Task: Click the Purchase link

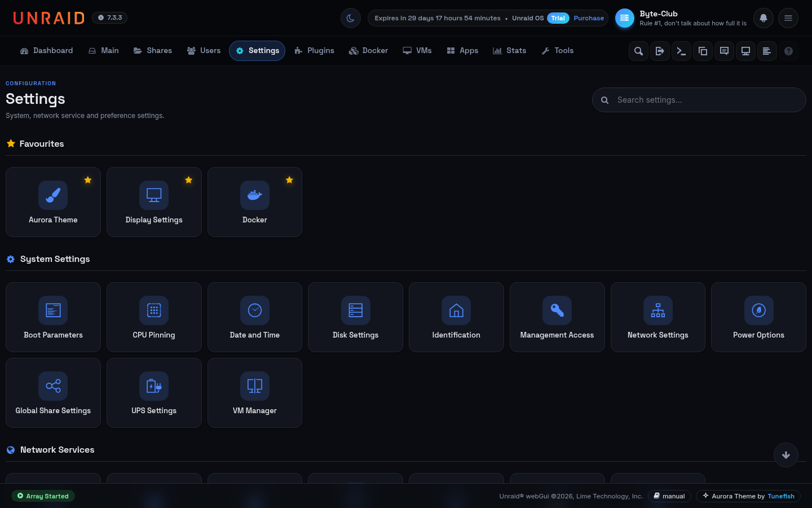Action: [589, 18]
